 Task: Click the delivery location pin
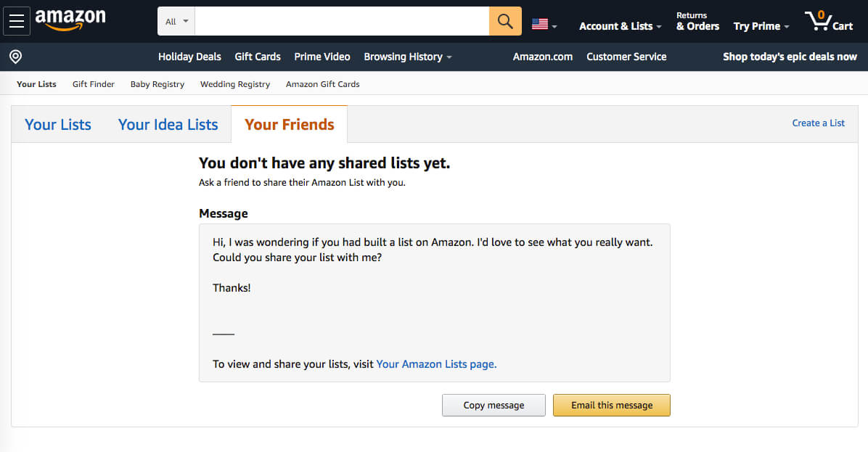[15, 56]
